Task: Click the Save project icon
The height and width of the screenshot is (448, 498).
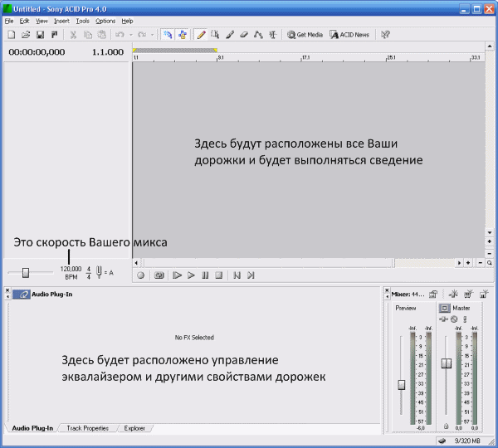Action: (x=40, y=35)
